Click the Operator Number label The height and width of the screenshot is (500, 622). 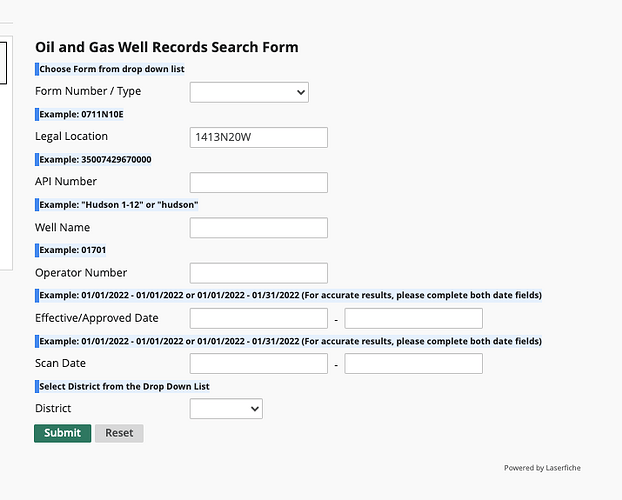click(x=81, y=273)
